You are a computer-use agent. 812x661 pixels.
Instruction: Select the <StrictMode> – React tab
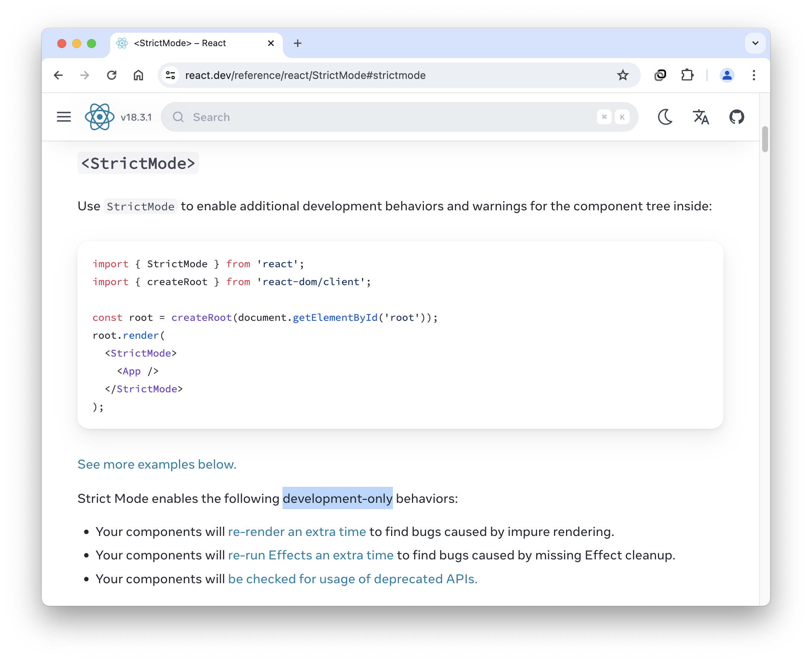point(196,44)
